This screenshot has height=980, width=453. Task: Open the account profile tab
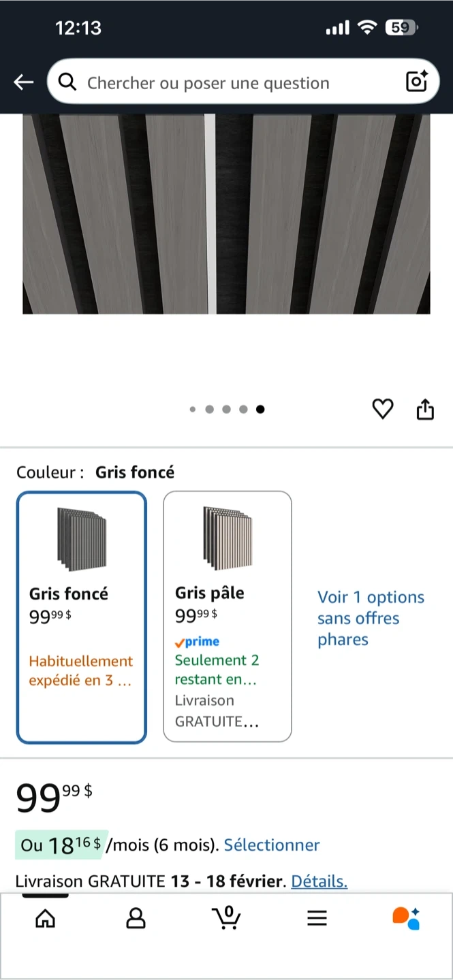(x=136, y=919)
